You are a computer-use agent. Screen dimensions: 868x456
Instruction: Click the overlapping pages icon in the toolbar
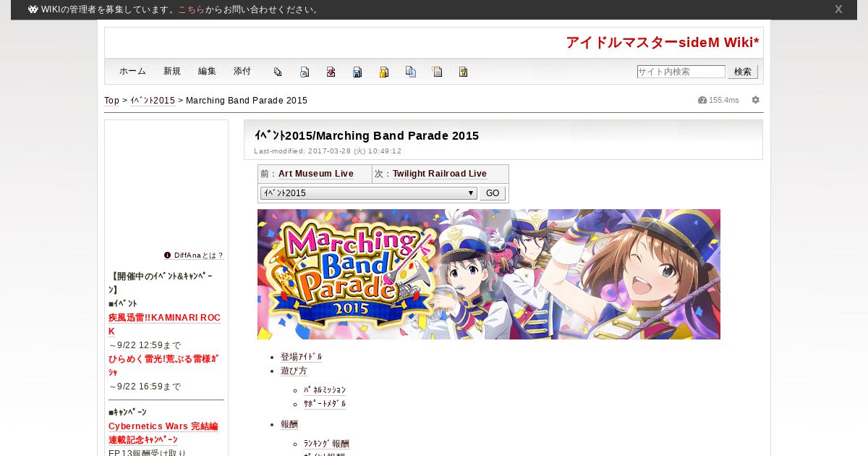(278, 72)
